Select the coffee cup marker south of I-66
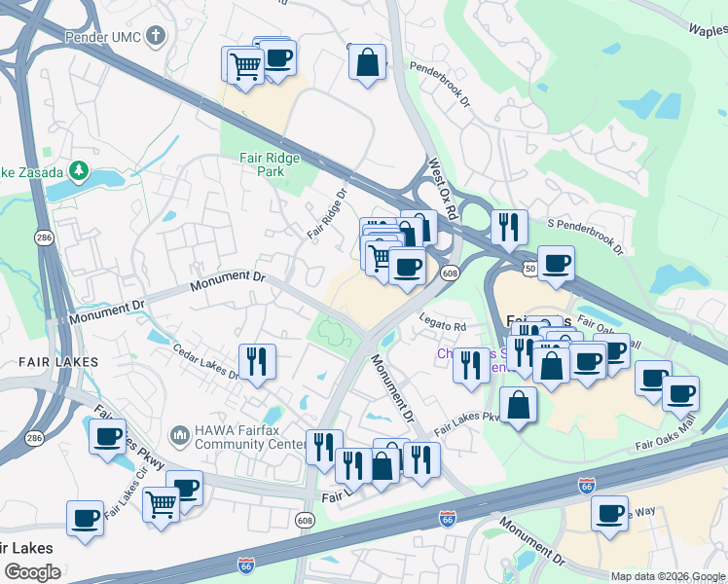The width and height of the screenshot is (728, 584). pyautogui.click(x=609, y=514)
